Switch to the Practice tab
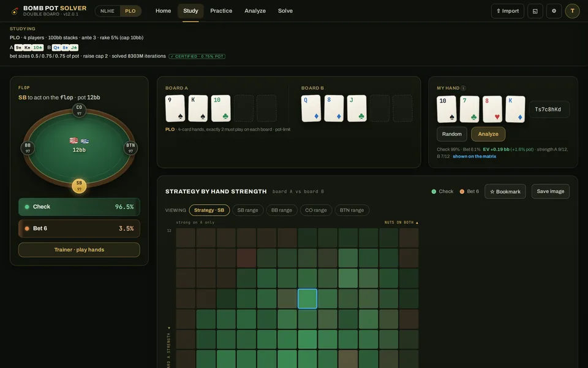The width and height of the screenshot is (588, 368). point(221,11)
